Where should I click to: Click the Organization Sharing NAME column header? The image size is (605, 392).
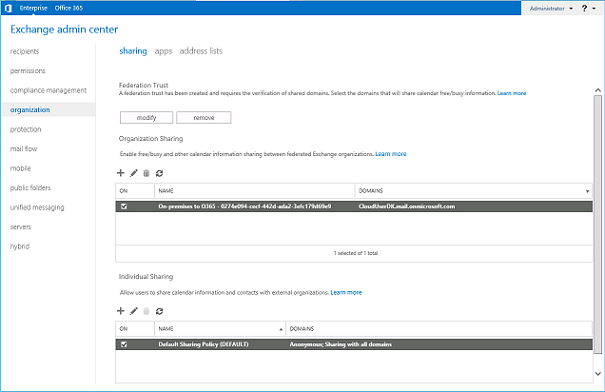(x=255, y=191)
